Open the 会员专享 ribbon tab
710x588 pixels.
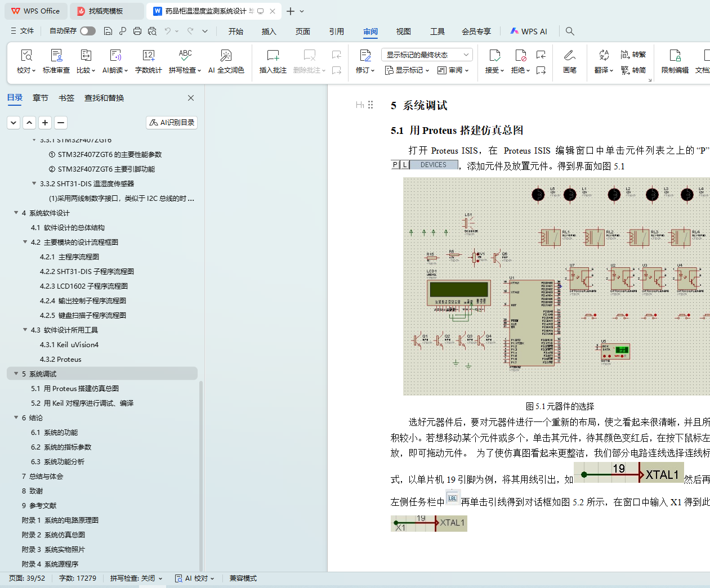click(x=476, y=32)
